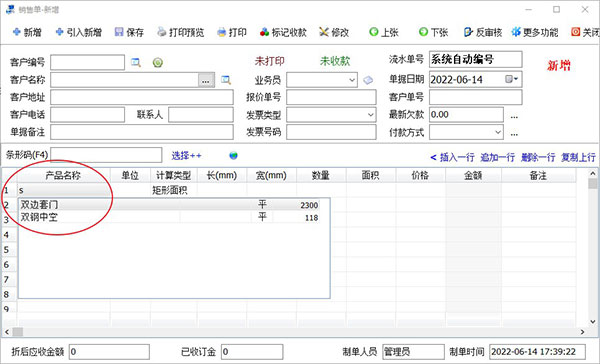Screen dimensions: 600x364
Task: Click the 最新欠款 field showing 0.00
Action: point(466,114)
